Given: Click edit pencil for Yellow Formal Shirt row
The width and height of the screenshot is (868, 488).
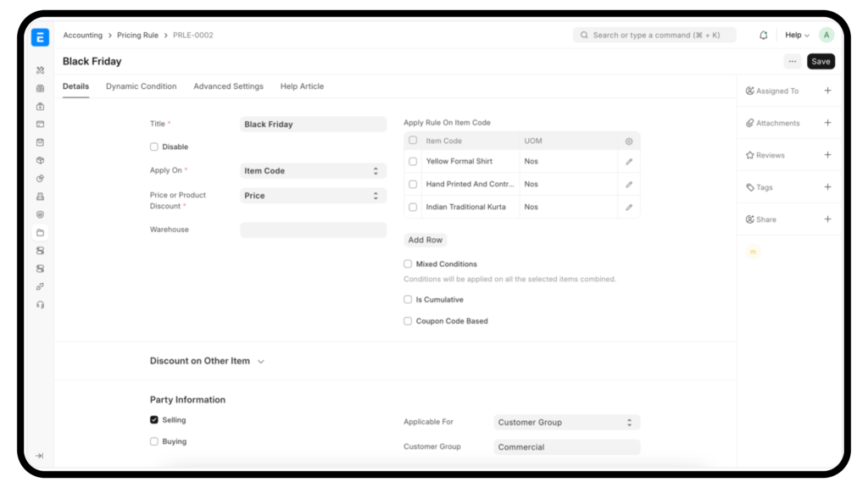Looking at the screenshot, I should pyautogui.click(x=629, y=161).
